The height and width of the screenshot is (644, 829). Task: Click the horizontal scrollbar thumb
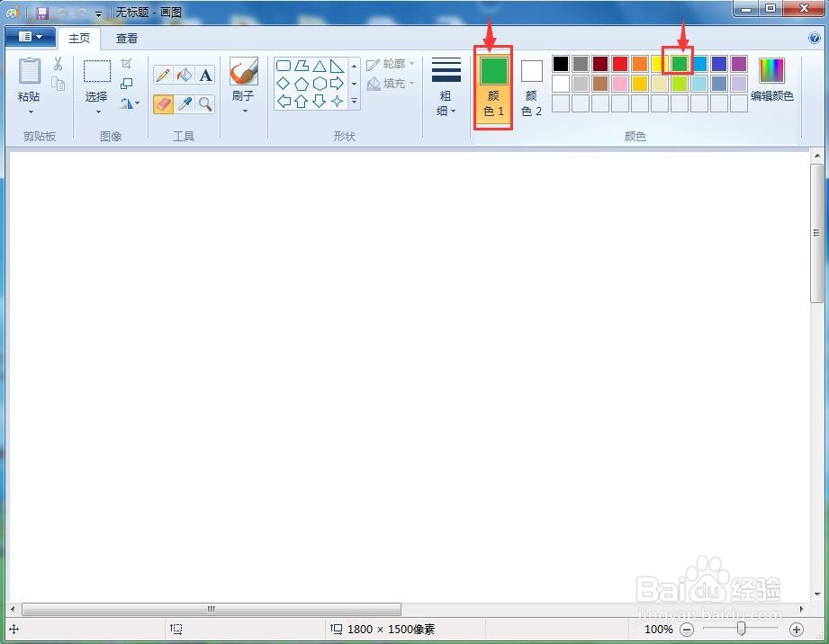(211, 609)
